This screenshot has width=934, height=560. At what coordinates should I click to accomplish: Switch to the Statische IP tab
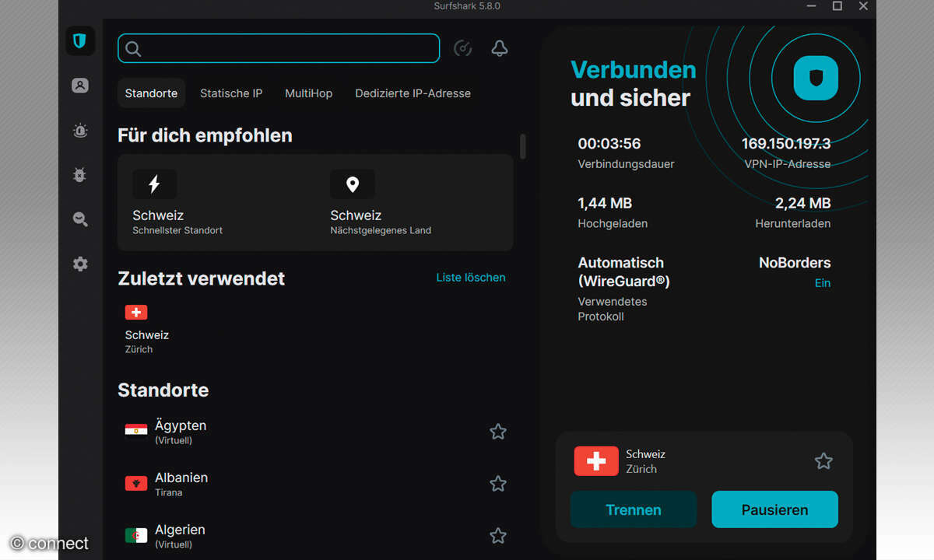point(231,93)
